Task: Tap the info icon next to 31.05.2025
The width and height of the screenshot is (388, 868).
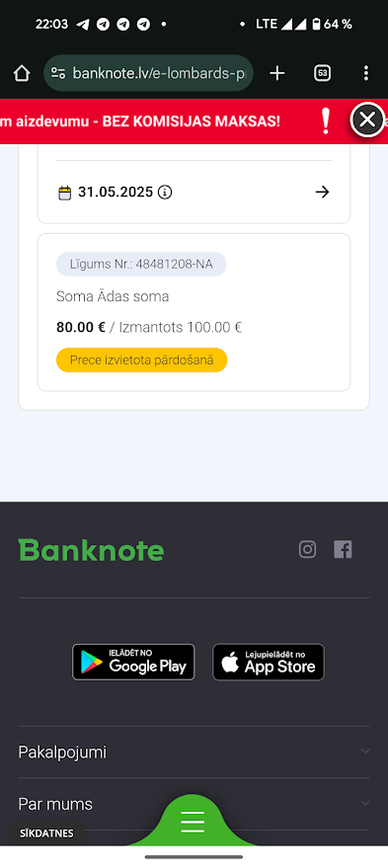Action: pyautogui.click(x=165, y=193)
